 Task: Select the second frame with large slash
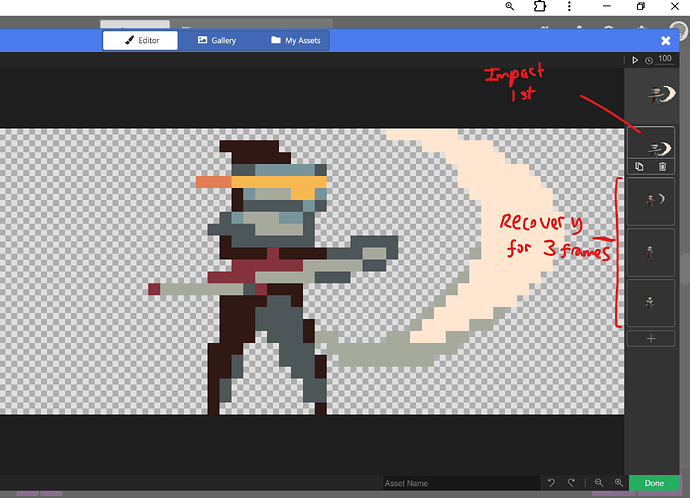click(x=651, y=144)
